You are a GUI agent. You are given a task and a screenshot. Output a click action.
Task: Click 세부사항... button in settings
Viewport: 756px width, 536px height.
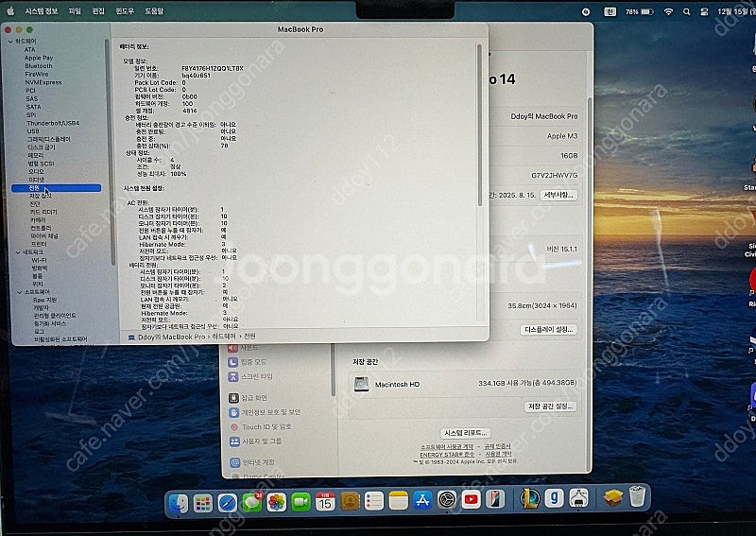[558, 195]
